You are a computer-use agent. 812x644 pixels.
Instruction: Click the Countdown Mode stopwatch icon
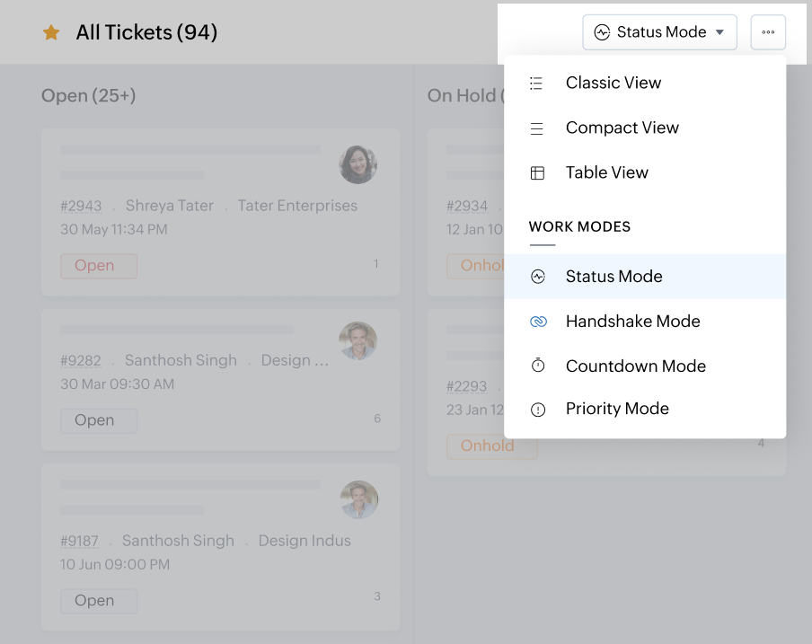click(538, 366)
